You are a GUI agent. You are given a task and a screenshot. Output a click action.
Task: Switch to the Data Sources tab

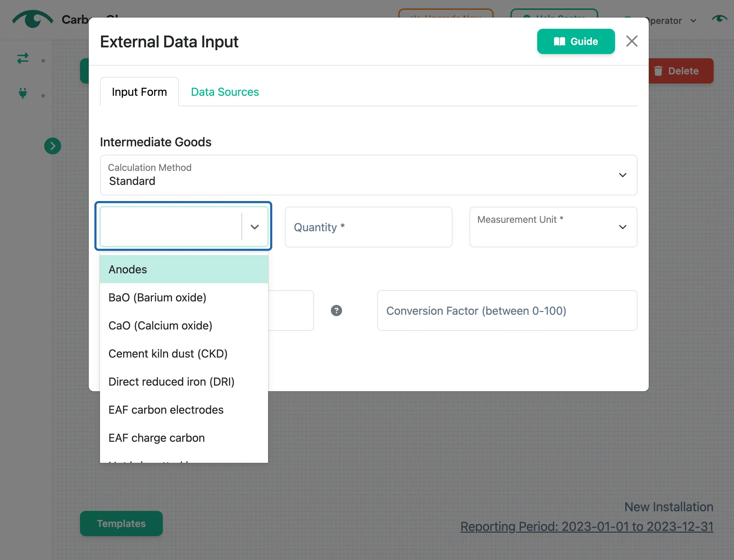225,92
